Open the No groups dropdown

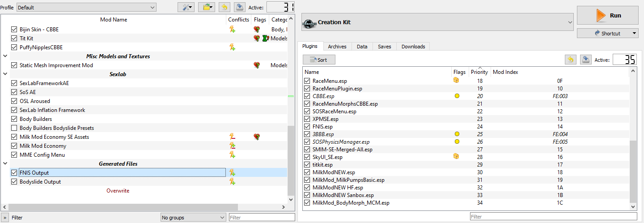click(x=193, y=218)
